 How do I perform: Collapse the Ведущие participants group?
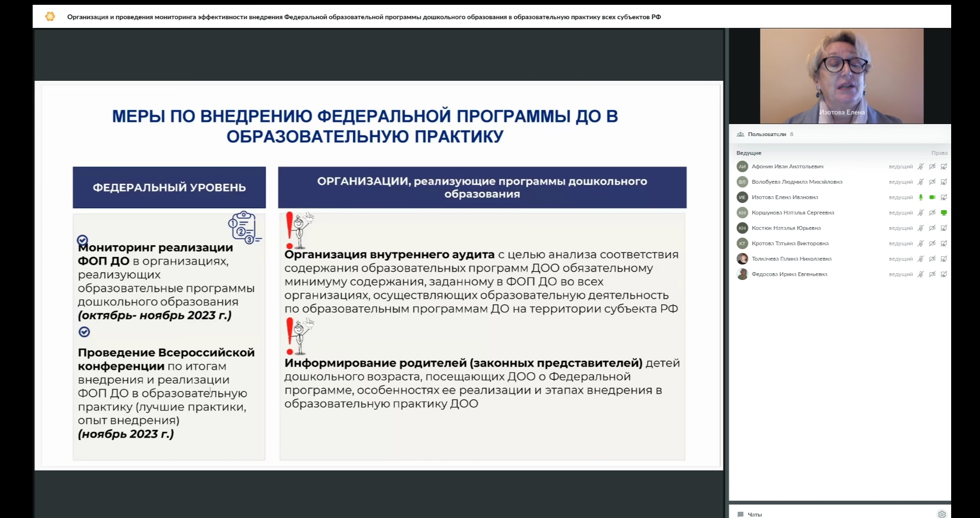point(749,153)
